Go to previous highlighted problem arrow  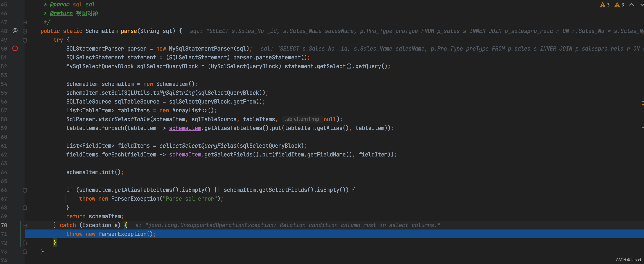point(631,5)
